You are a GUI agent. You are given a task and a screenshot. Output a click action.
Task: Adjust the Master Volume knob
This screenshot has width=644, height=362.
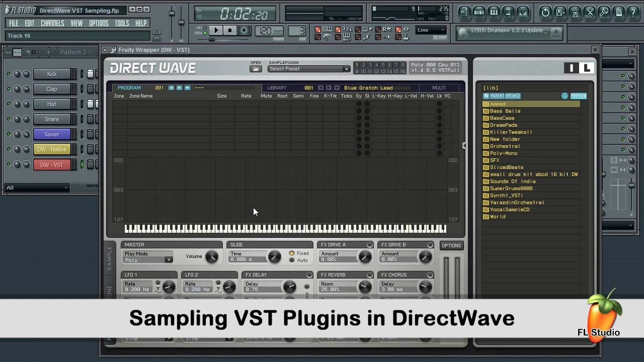pyautogui.click(x=212, y=257)
